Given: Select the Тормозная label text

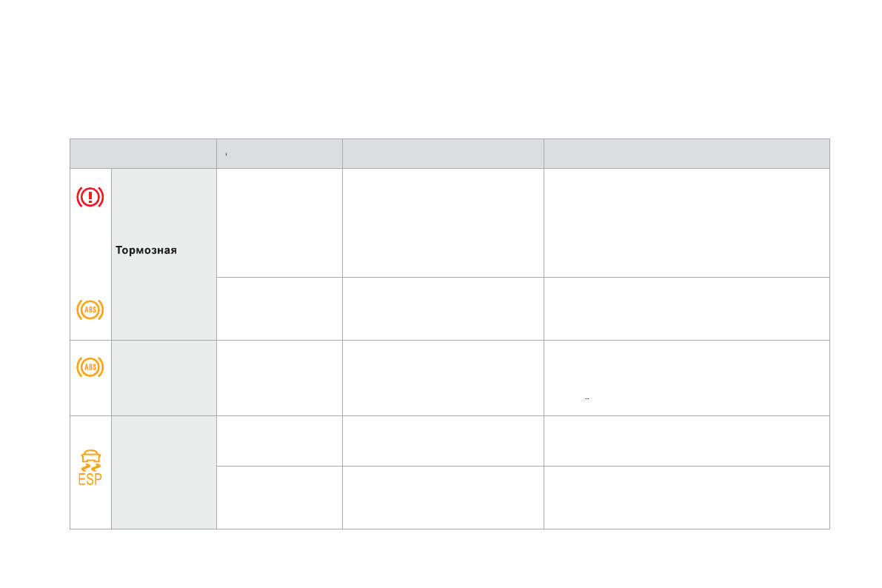Looking at the screenshot, I should [x=146, y=250].
